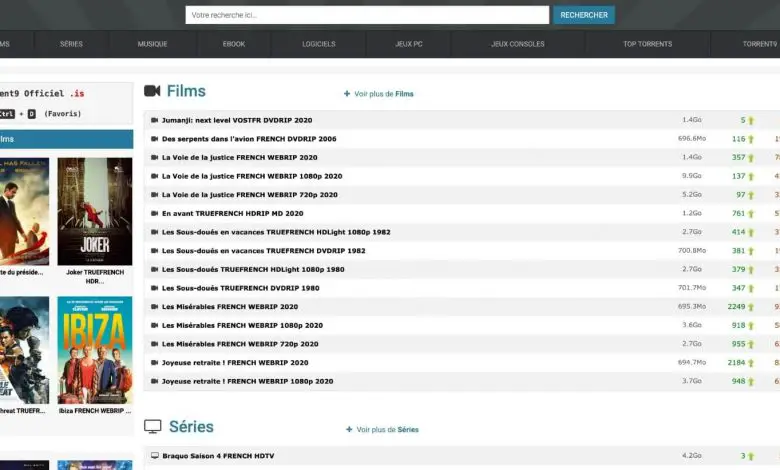Click the 4.2Go size cell in Séries
Screen dimensions: 780x470
coord(692,455)
